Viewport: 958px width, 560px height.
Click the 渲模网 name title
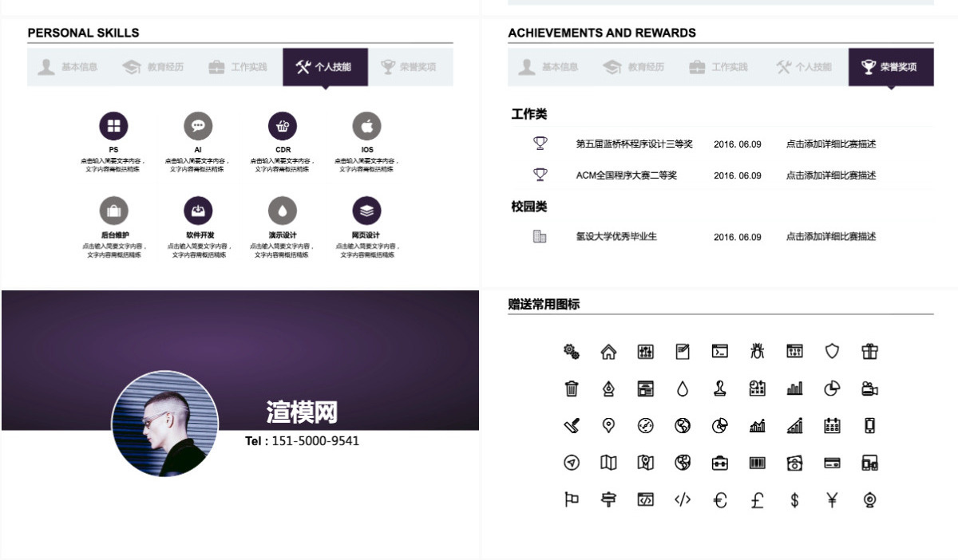tap(302, 412)
